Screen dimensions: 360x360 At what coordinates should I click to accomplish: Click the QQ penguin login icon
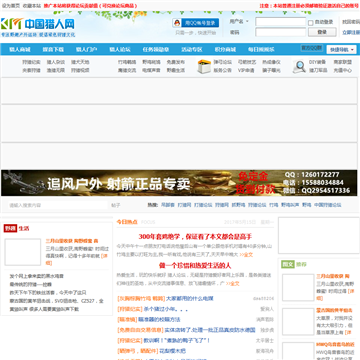tap(177, 23)
